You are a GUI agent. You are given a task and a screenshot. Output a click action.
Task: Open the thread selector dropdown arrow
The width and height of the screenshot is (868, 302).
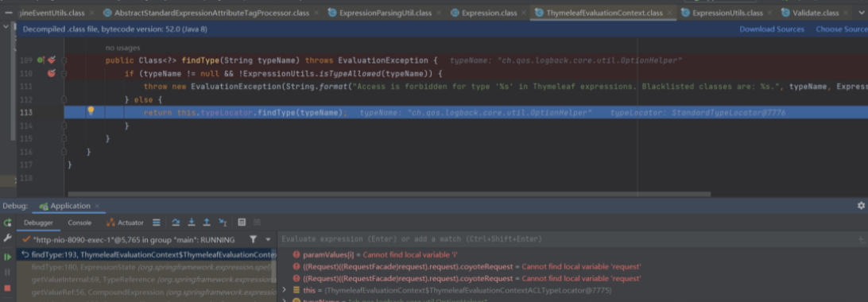coord(268,239)
